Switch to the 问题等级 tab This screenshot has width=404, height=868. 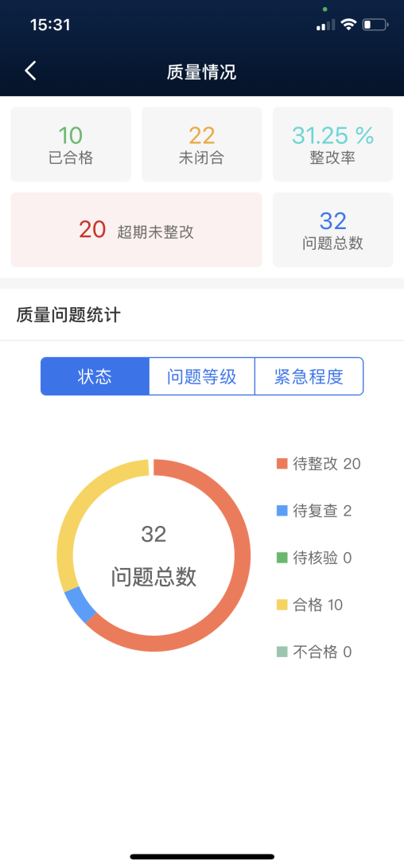pos(202,376)
